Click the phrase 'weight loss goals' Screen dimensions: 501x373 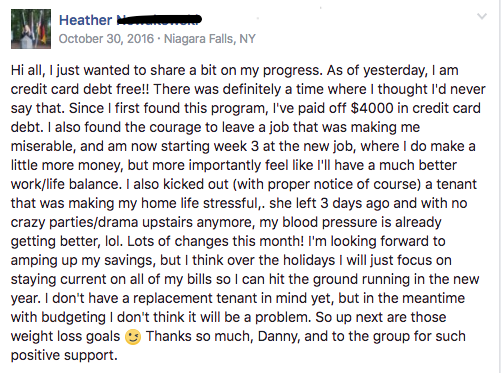coord(65,337)
